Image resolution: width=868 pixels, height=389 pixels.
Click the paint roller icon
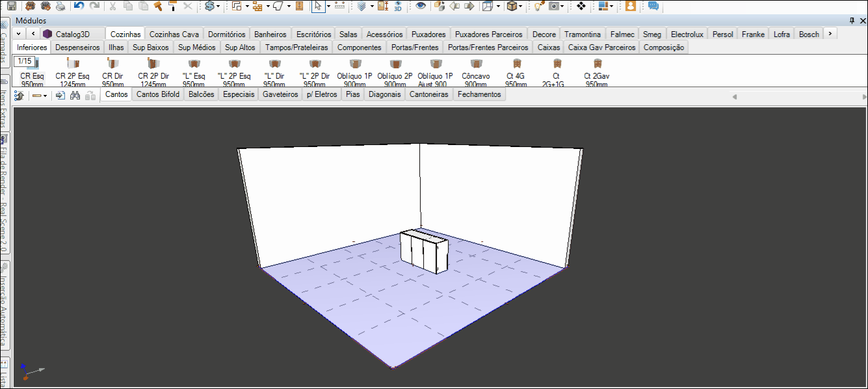point(172,6)
